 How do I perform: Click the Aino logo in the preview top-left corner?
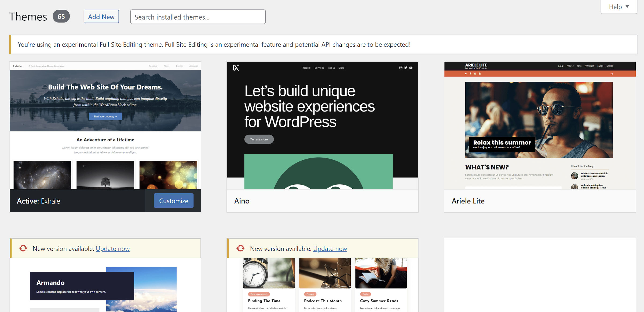[236, 68]
